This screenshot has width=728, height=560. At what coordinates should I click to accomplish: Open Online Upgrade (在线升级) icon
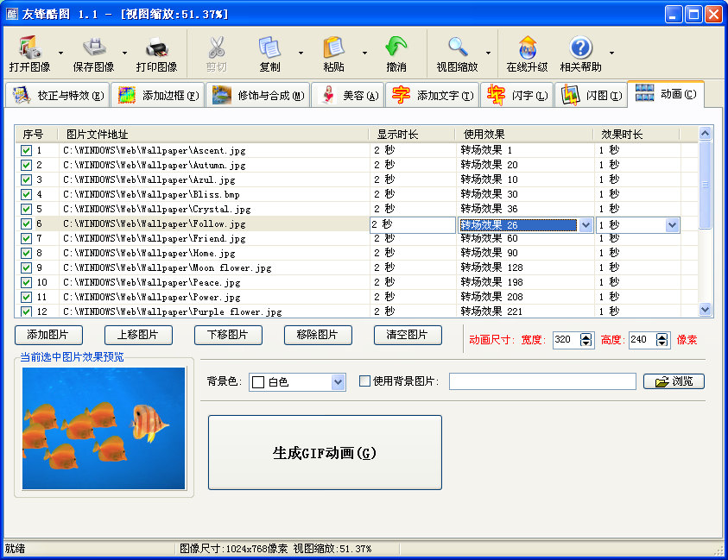[x=527, y=48]
